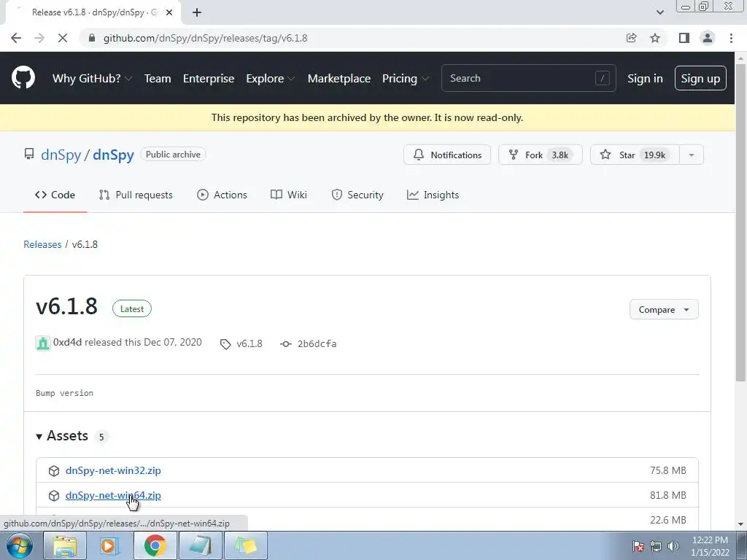
Task: Click package icon beside dnSpy-net-win32.zip
Action: coord(54,471)
